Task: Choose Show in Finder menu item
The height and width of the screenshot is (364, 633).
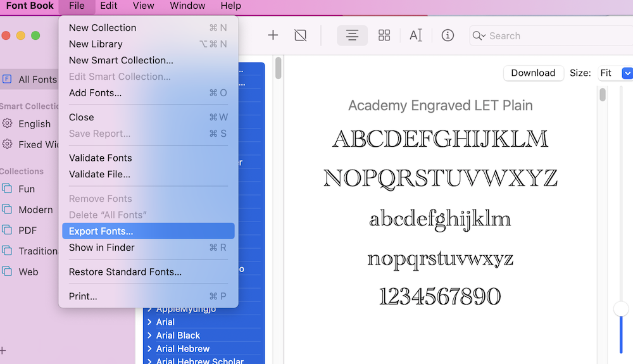Action: click(x=148, y=248)
